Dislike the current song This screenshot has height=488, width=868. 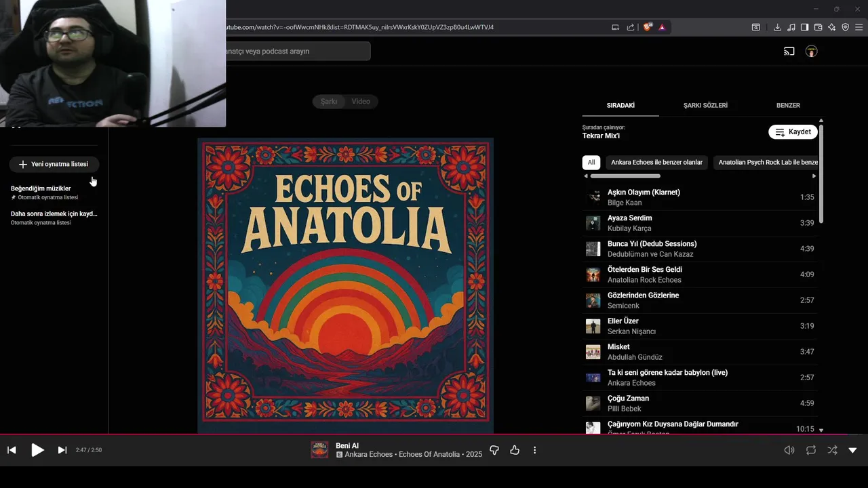(494, 450)
